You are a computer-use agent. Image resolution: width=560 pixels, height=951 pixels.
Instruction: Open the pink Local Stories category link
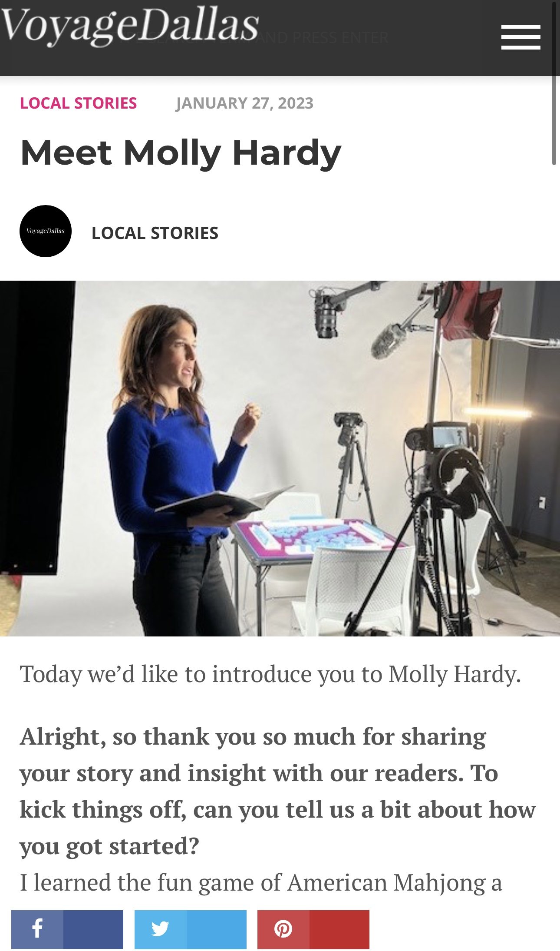point(79,103)
